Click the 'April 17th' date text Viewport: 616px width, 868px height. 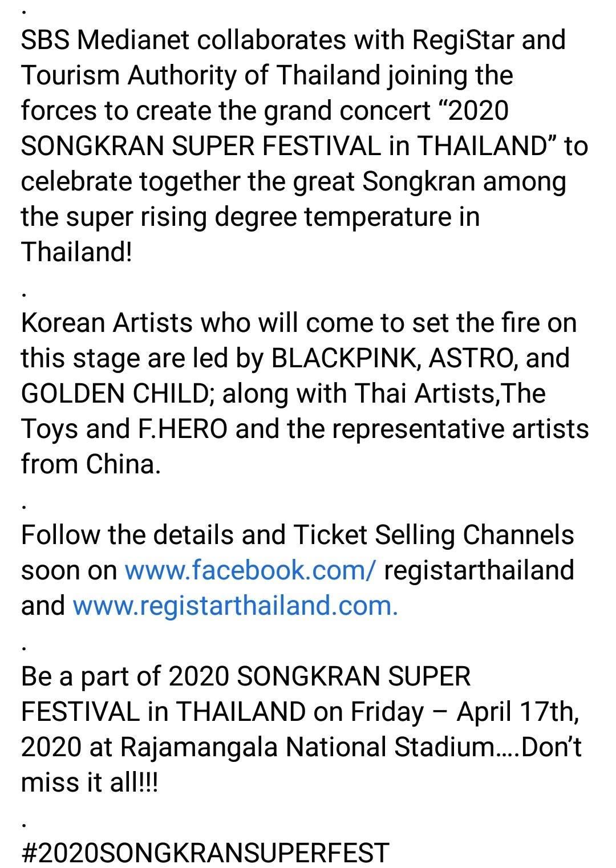(x=517, y=711)
